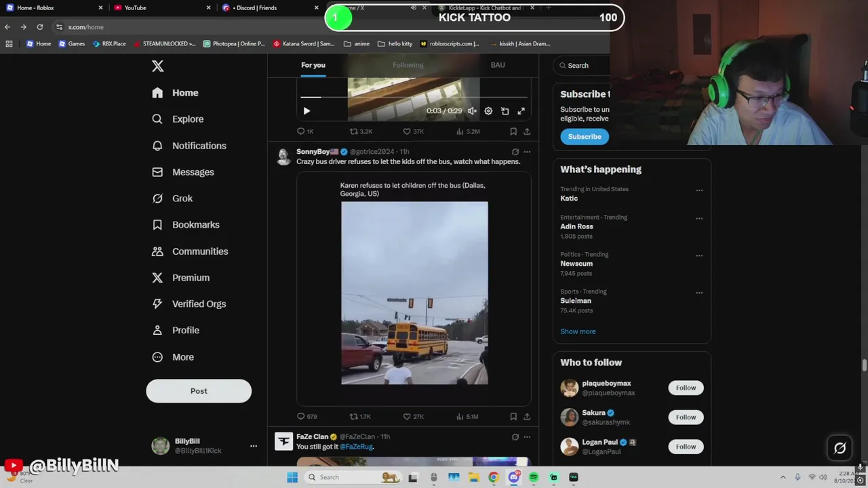The height and width of the screenshot is (488, 868).
Task: Open Messages in X sidebar
Action: 183,172
